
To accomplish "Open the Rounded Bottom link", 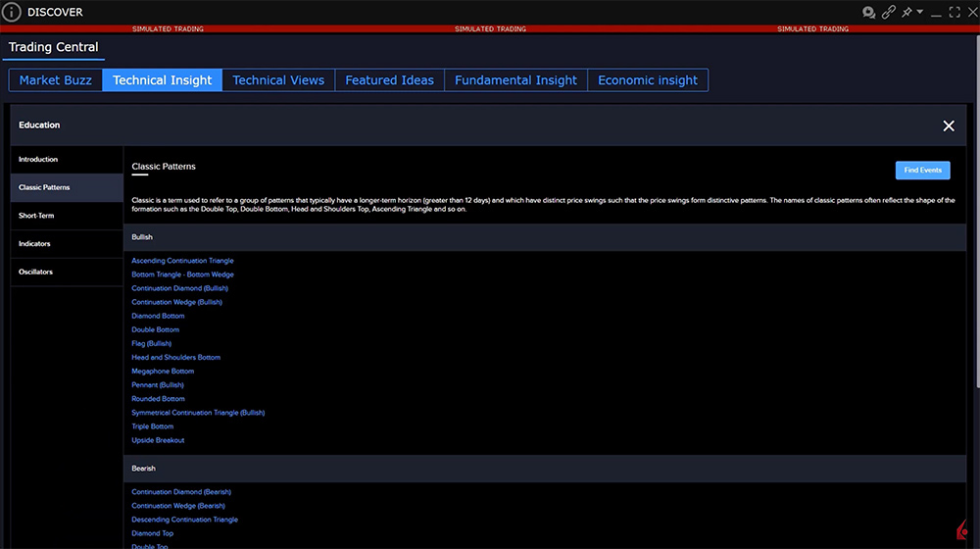I will (158, 399).
